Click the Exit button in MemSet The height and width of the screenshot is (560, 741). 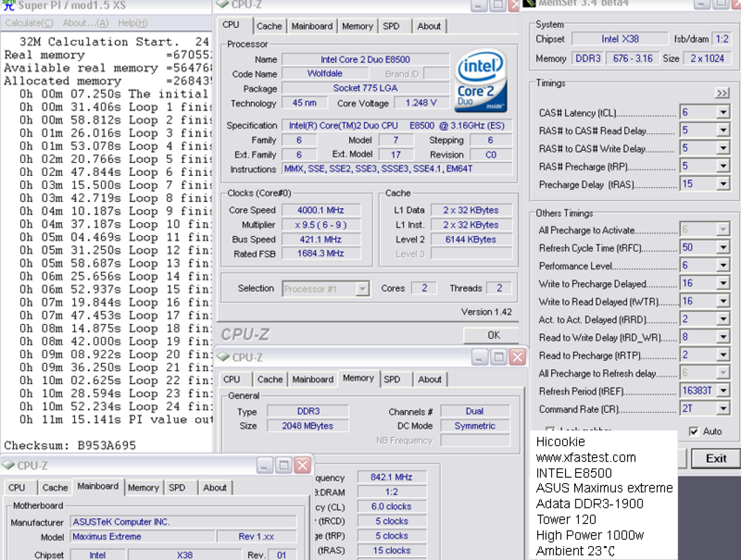pyautogui.click(x=716, y=459)
